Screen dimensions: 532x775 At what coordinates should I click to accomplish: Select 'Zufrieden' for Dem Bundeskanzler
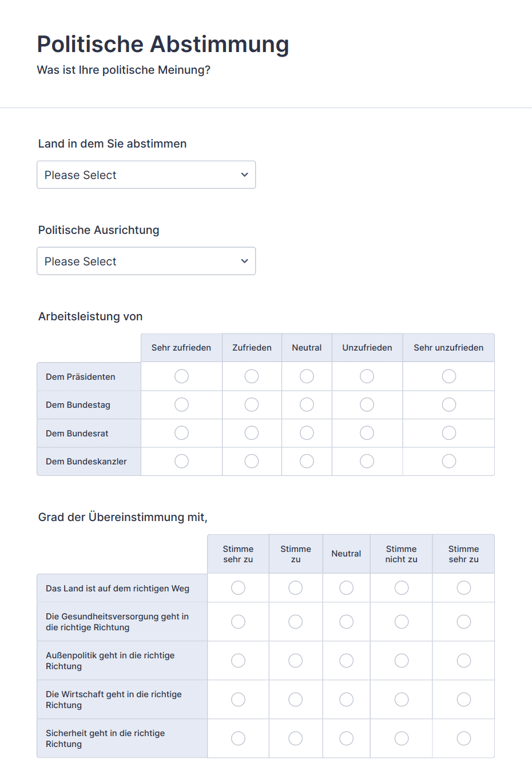coord(252,461)
